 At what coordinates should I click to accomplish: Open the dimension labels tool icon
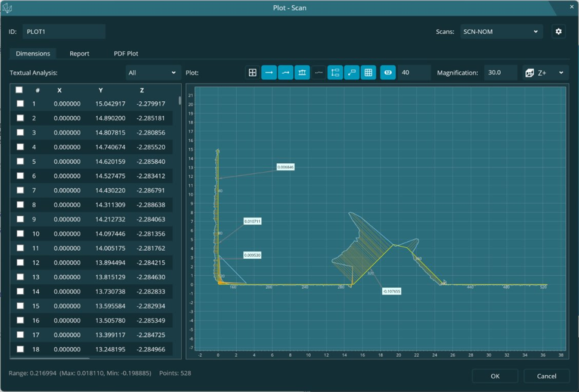(x=335, y=72)
